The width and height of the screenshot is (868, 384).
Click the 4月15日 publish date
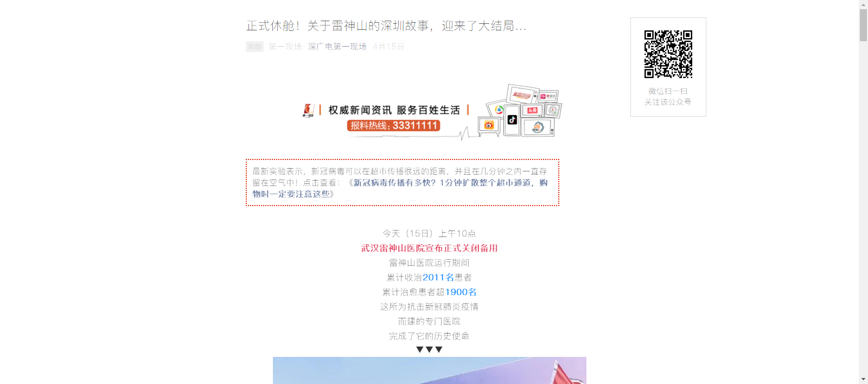pyautogui.click(x=388, y=47)
